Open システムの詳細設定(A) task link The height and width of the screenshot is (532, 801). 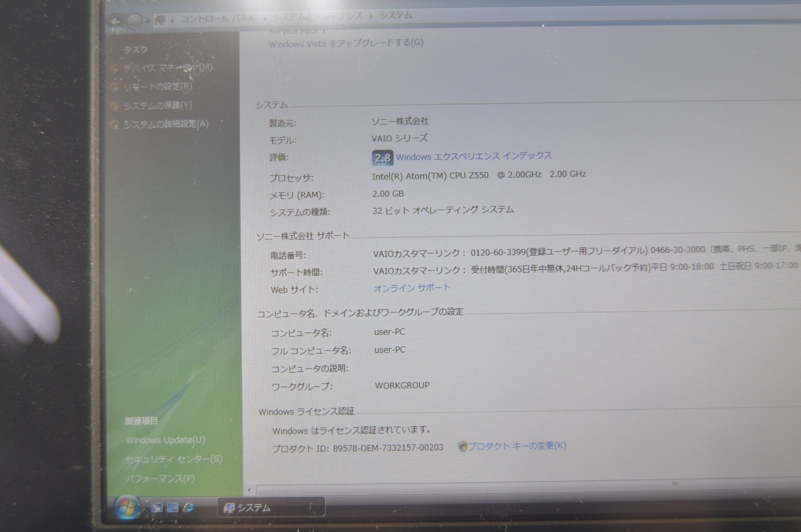pyautogui.click(x=166, y=124)
